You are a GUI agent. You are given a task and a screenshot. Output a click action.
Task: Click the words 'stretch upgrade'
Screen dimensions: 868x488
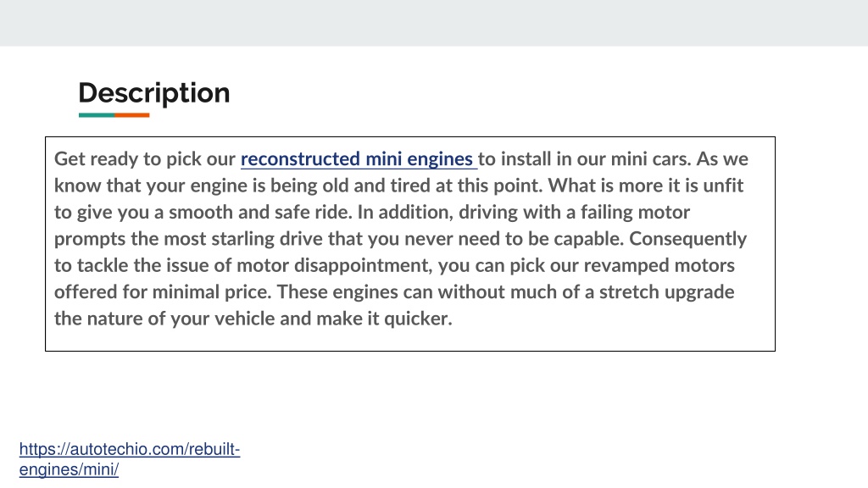[x=666, y=292]
